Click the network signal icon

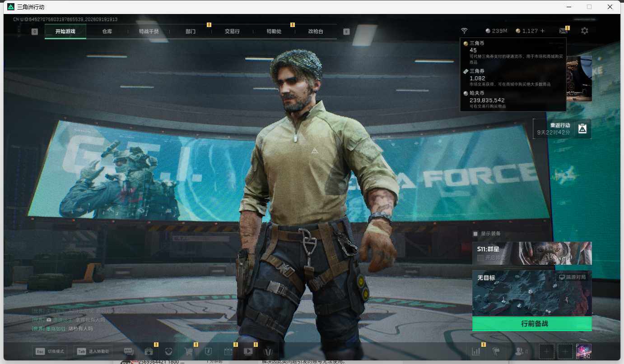464,31
